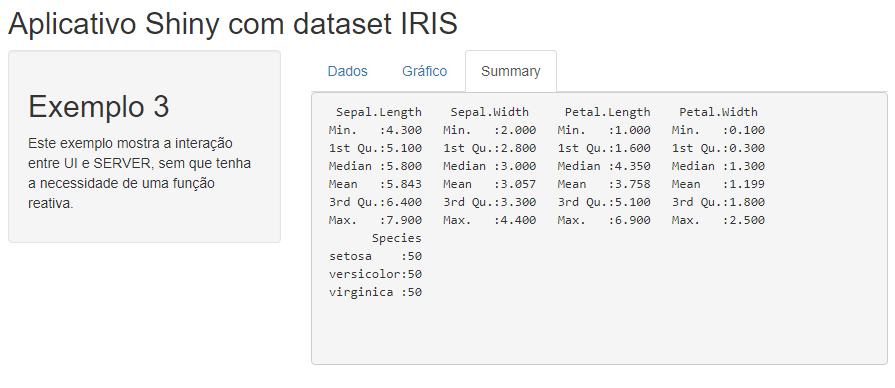Click the Sepal.Length column header
This screenshot has height=388, width=895.
point(378,112)
